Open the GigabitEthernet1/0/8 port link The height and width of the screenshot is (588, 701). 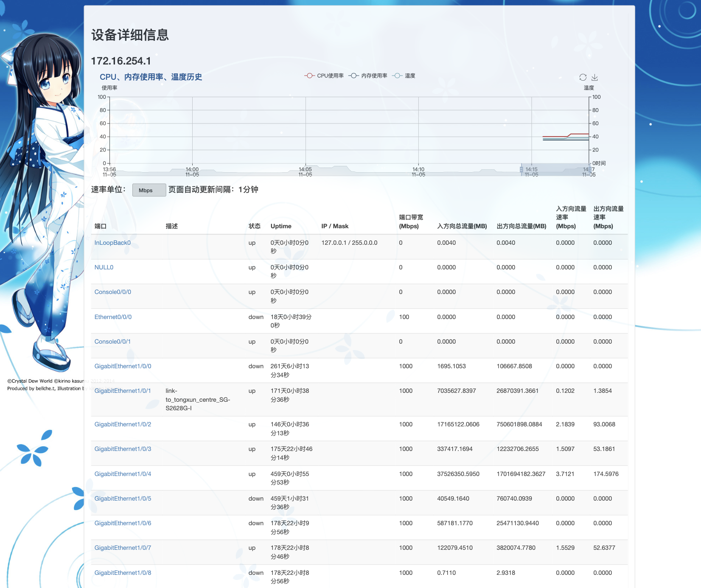(123, 573)
